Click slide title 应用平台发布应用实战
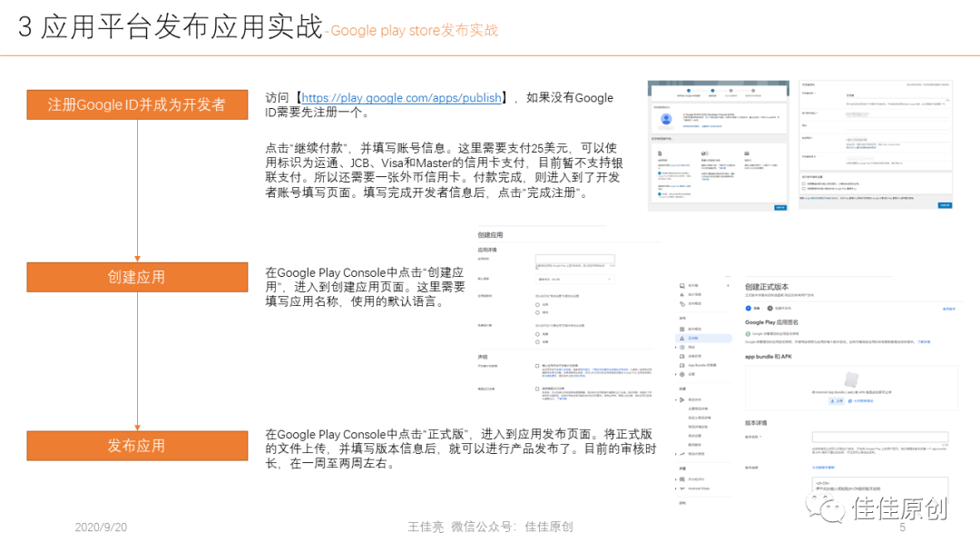This screenshot has height=552, width=980. [x=181, y=27]
